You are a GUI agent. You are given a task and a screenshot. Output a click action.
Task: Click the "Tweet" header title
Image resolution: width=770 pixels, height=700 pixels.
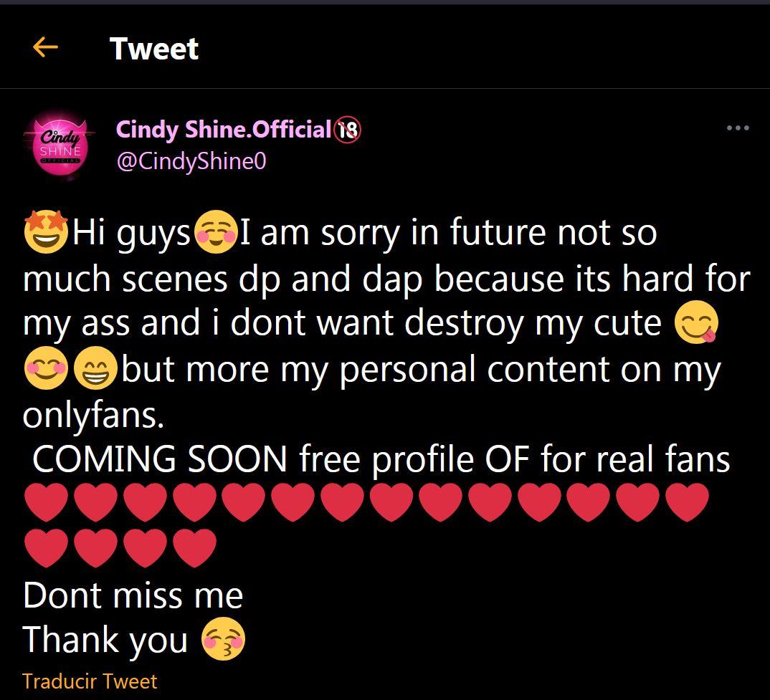pos(154,49)
